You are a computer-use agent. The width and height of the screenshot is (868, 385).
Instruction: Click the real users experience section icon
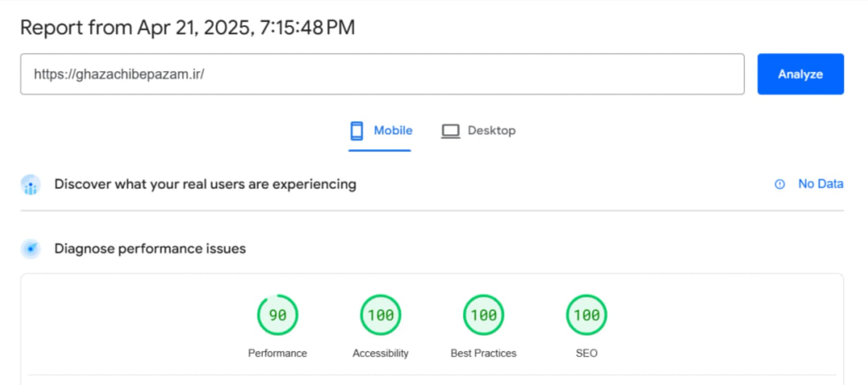click(31, 185)
